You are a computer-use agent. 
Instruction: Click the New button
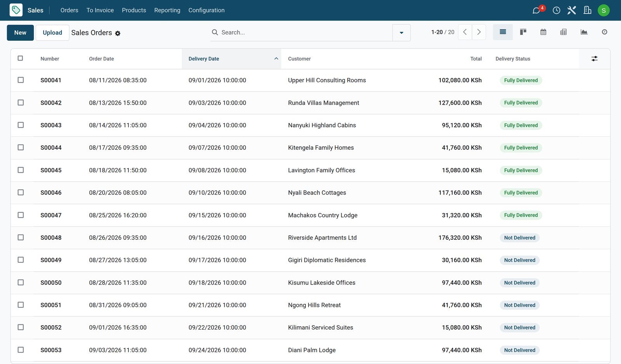click(20, 33)
